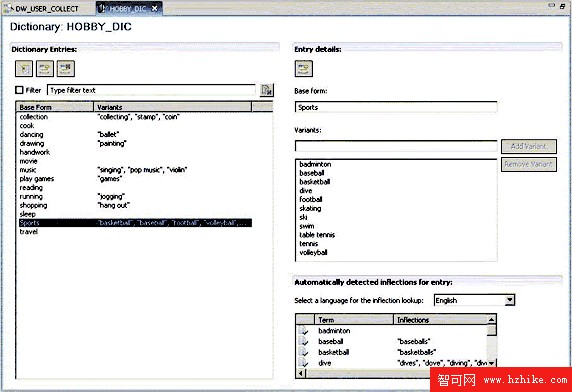This screenshot has height=392, width=572.
Task: Click the "jogging" variant cell for running
Action: (111, 196)
